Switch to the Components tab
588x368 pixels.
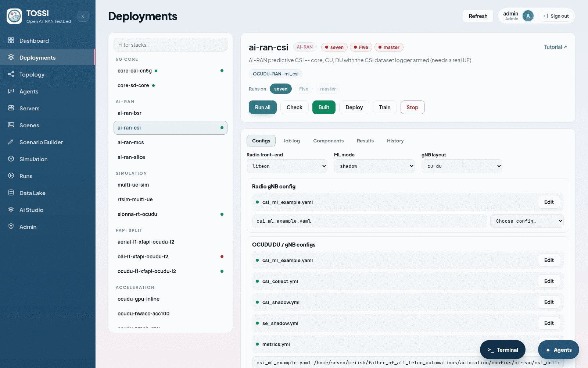(328, 141)
